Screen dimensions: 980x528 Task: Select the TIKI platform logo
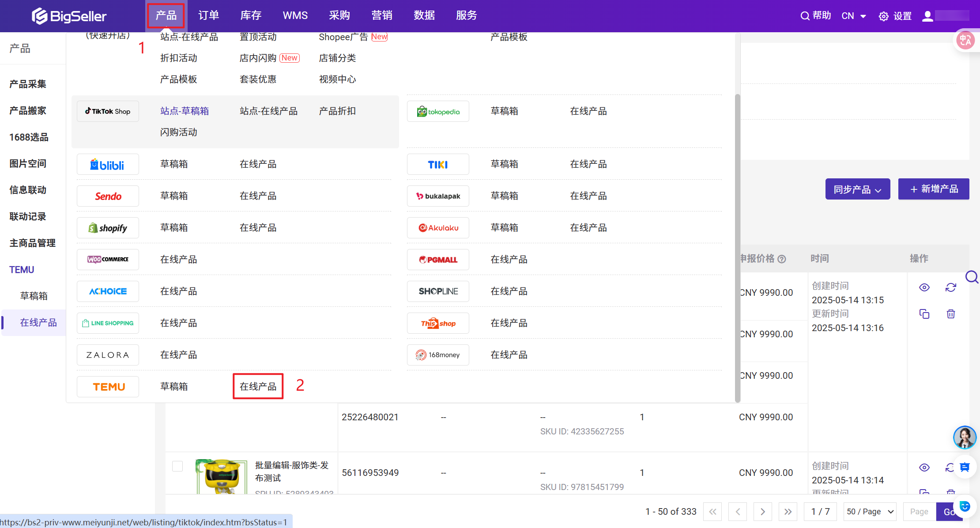coord(438,164)
